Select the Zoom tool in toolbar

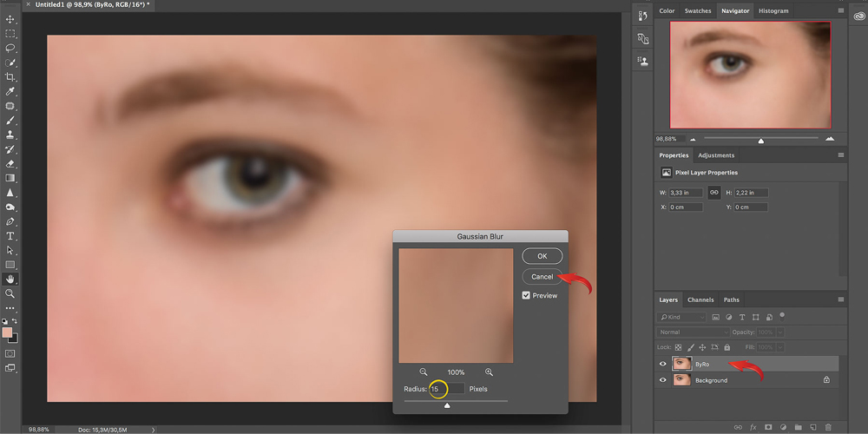click(10, 293)
